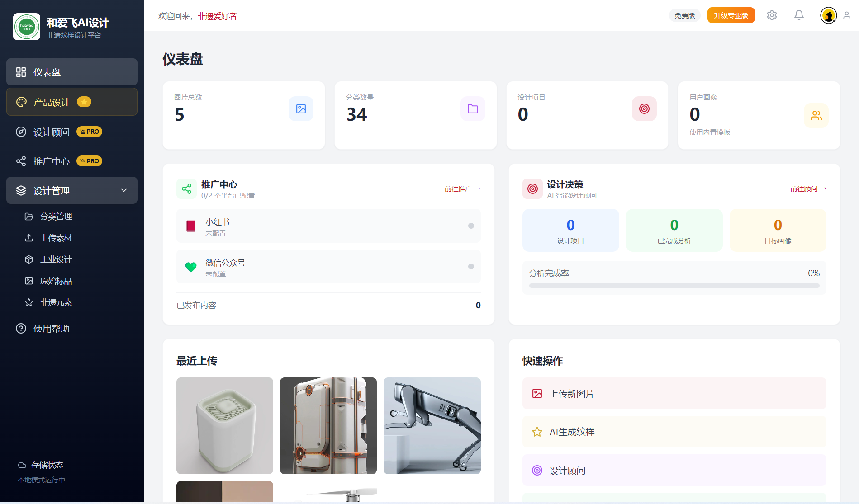Image resolution: width=859 pixels, height=504 pixels.
Task: Click the star badge beside 产品设计
Action: pos(84,102)
